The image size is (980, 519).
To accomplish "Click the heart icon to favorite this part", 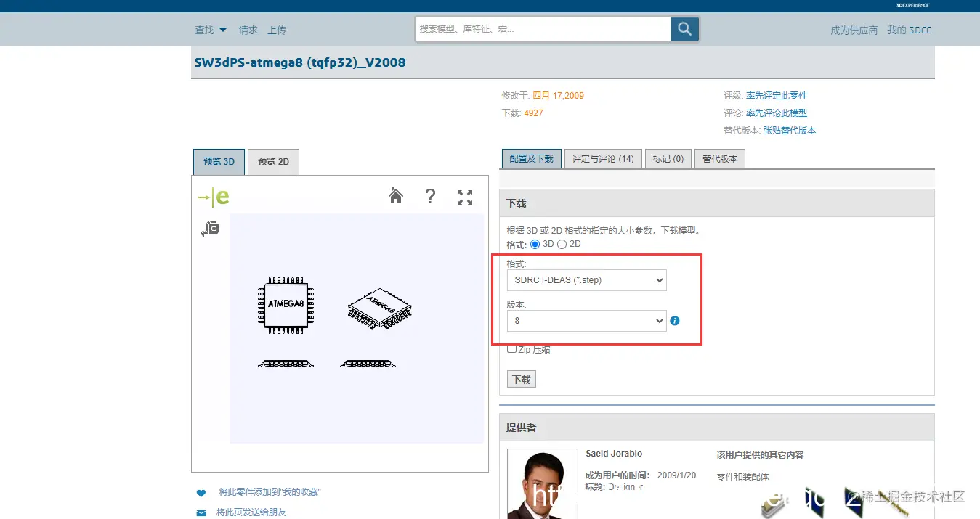I will pos(201,491).
